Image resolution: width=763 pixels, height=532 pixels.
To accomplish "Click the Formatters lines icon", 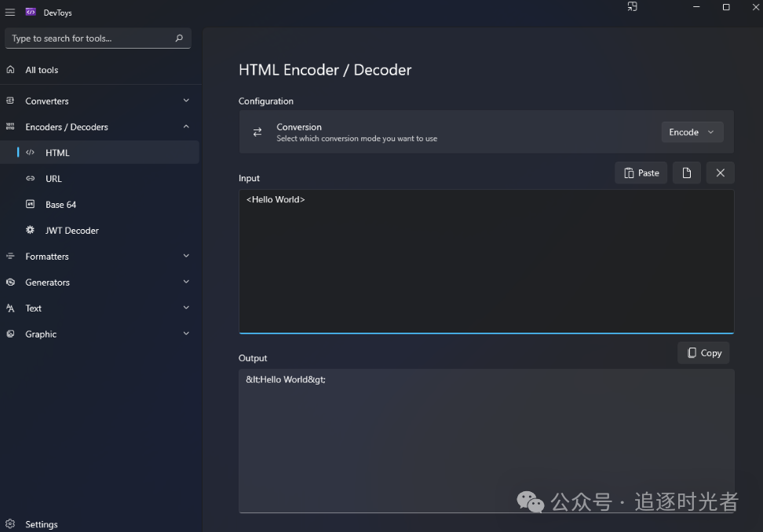I will [10, 256].
